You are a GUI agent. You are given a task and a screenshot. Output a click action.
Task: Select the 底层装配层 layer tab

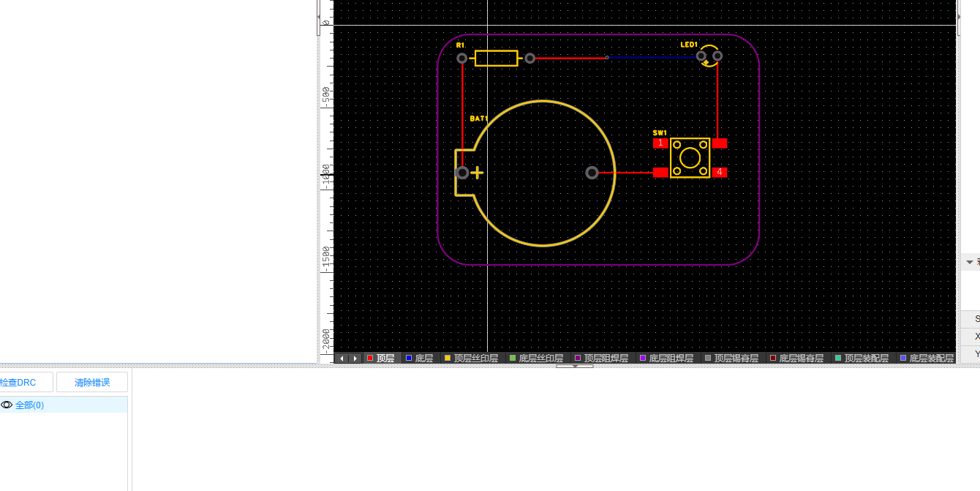click(x=927, y=358)
